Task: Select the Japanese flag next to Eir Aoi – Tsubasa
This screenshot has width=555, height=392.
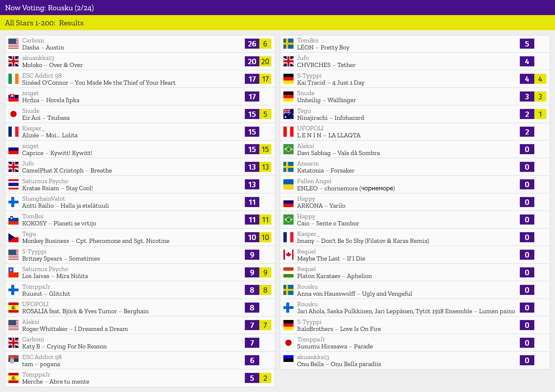Action: coord(13,114)
